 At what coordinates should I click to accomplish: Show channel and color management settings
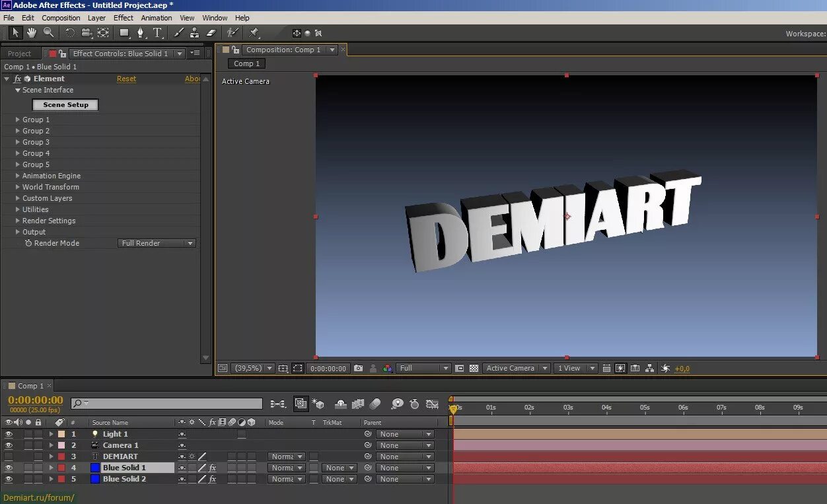pyautogui.click(x=388, y=368)
